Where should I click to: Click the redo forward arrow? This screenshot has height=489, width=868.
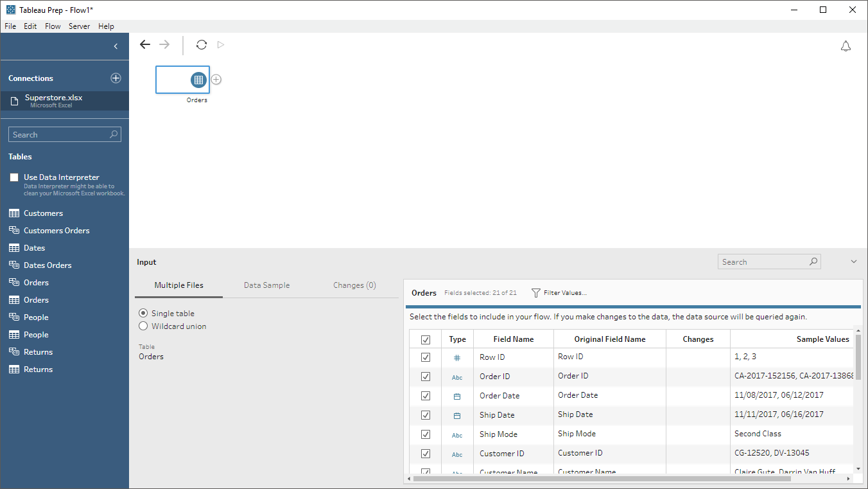click(x=164, y=44)
